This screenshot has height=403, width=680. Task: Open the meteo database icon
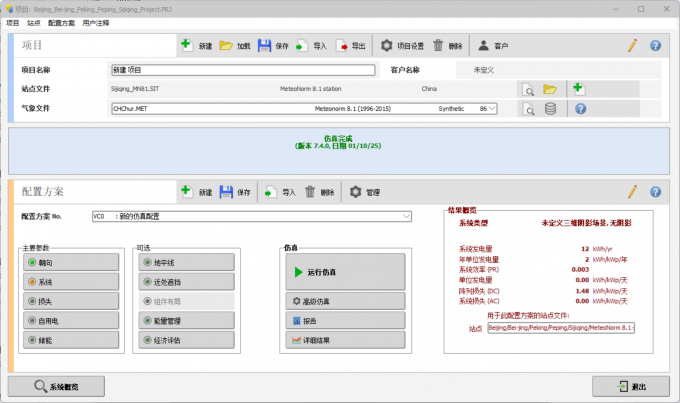[550, 108]
